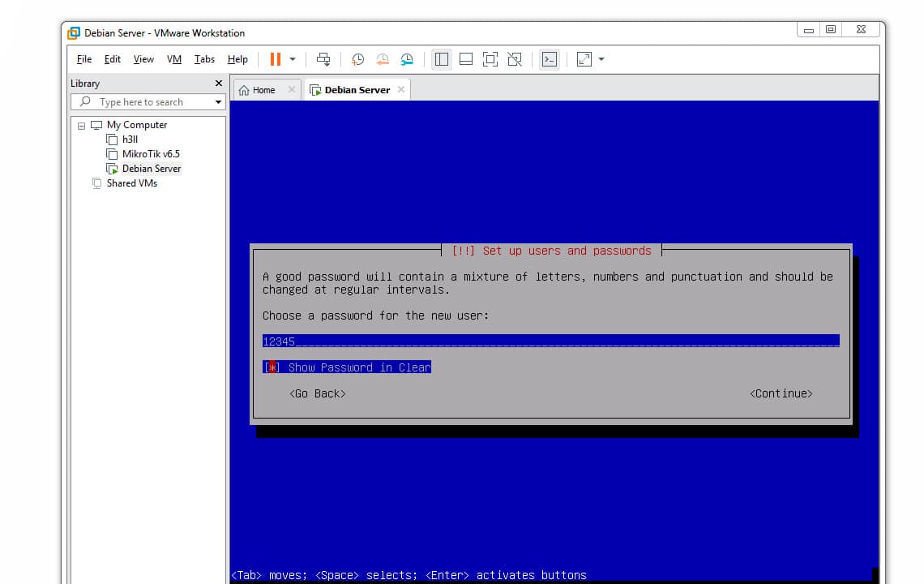924x584 pixels.
Task: Toggle the library sidebar view
Action: click(x=442, y=59)
